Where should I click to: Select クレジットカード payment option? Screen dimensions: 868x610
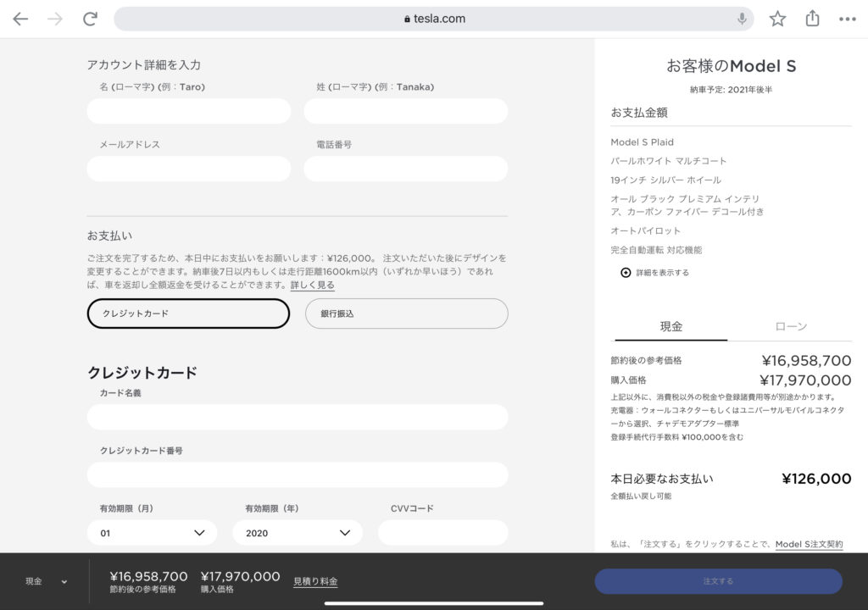(x=188, y=313)
